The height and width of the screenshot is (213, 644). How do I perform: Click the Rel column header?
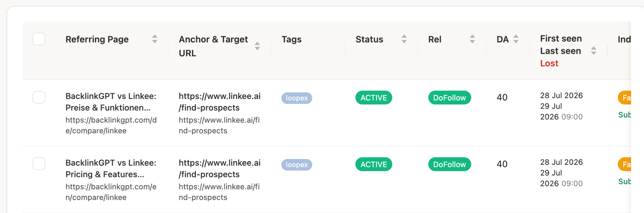point(435,39)
